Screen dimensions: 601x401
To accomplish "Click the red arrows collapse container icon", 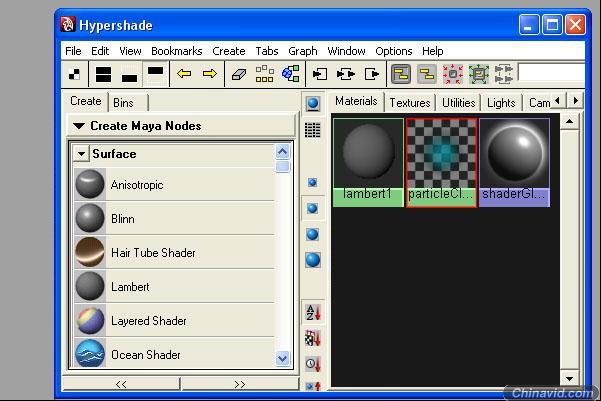I will [x=453, y=74].
